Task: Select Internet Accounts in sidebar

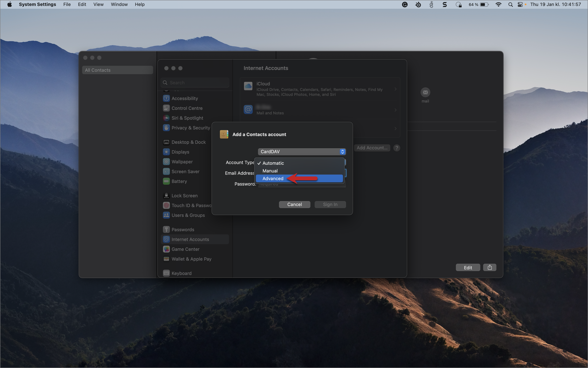Action: 195,239
